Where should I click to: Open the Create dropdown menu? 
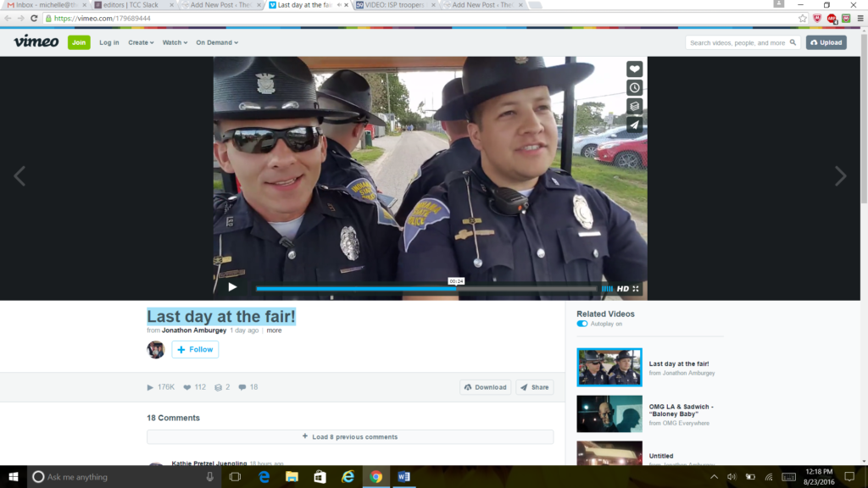click(141, 42)
